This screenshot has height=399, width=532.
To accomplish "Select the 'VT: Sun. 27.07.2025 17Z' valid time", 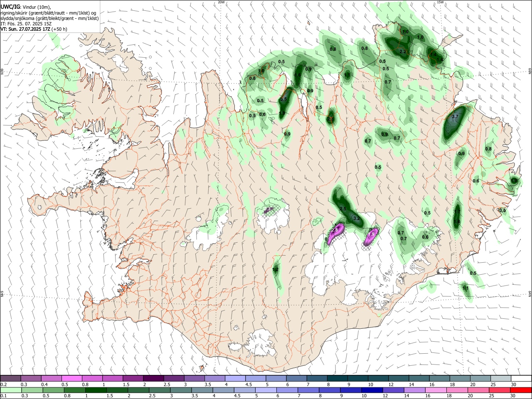I will click(25, 29).
